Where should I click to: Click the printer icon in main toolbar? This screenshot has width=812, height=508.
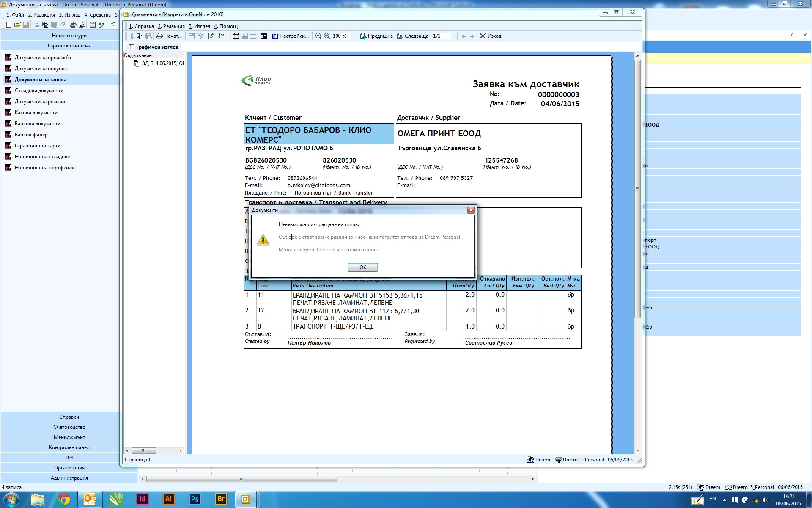(x=73, y=25)
